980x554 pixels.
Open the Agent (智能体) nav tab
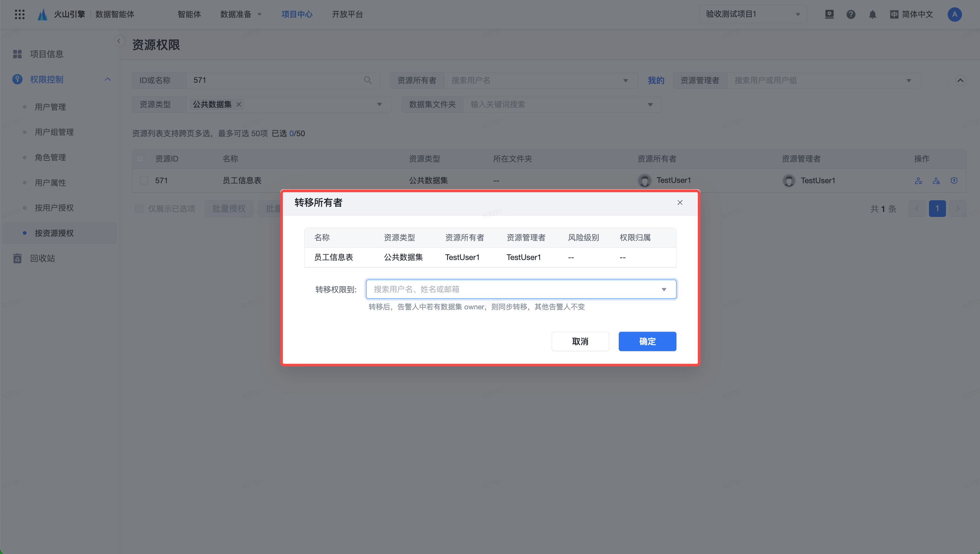(189, 14)
